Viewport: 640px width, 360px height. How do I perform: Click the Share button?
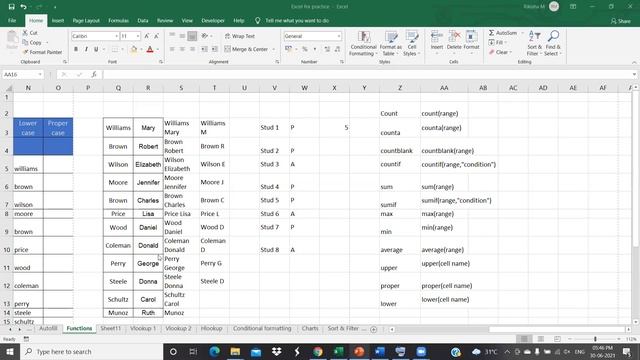(x=621, y=21)
